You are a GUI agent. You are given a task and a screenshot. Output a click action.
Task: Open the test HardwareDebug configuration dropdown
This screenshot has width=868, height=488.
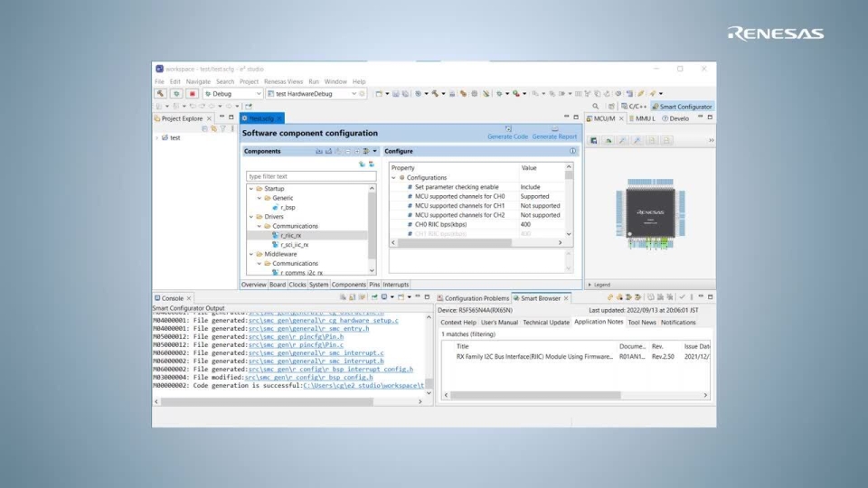pyautogui.click(x=354, y=93)
